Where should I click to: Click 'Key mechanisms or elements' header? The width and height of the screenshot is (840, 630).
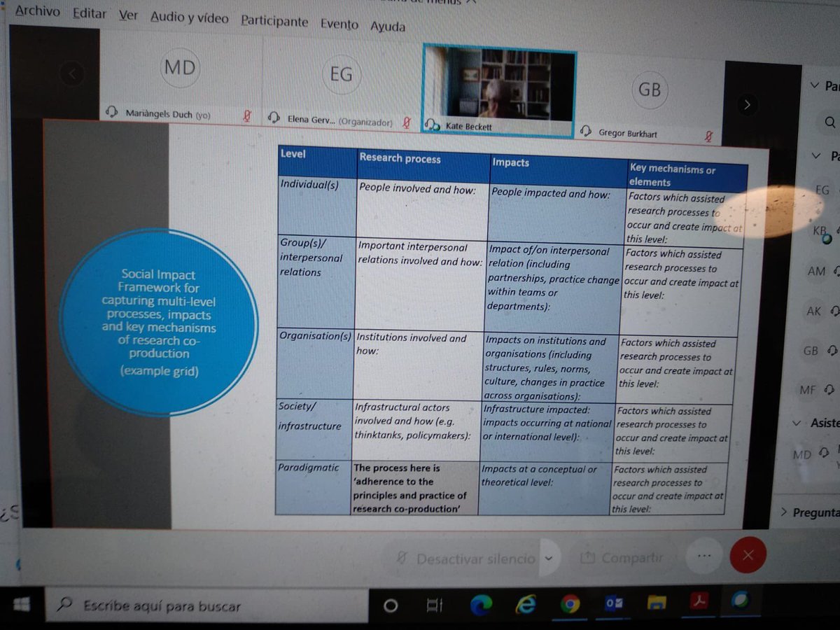pyautogui.click(x=687, y=176)
